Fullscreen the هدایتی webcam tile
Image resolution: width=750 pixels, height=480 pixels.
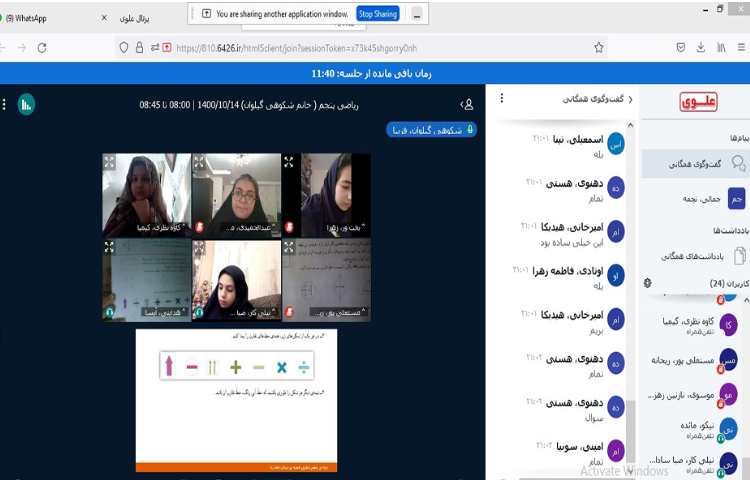click(109, 247)
